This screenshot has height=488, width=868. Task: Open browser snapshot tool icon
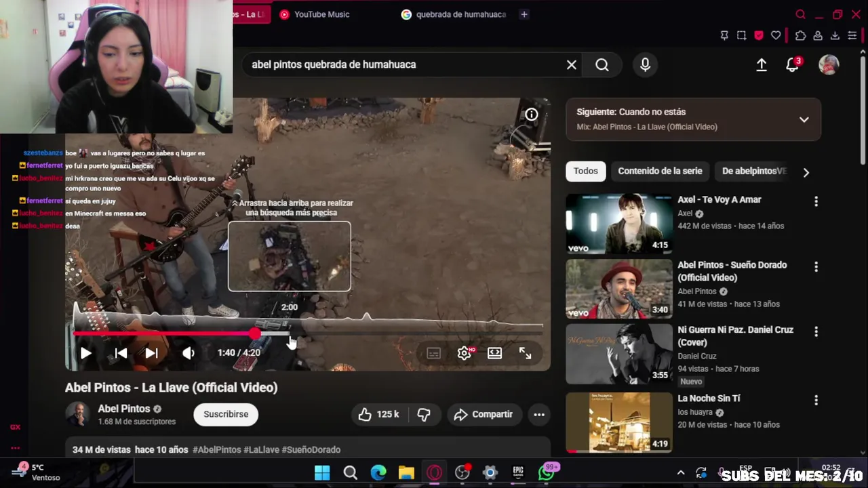pos(741,35)
